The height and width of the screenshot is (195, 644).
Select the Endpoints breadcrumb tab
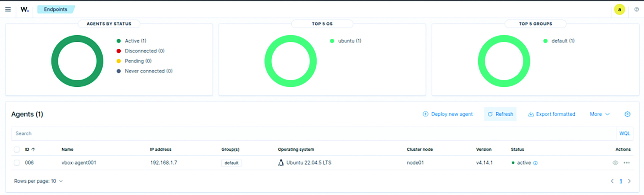(x=55, y=9)
